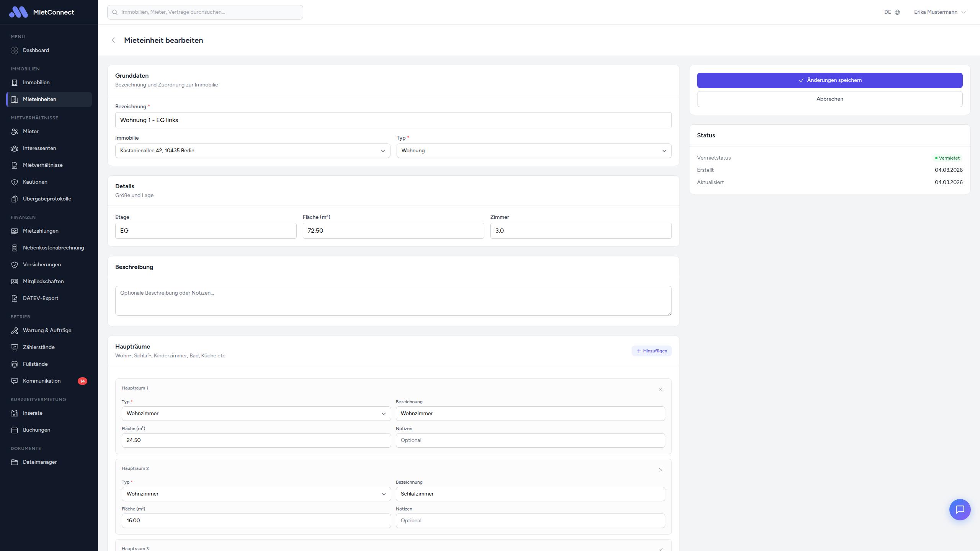
Task: Go to Zählerstände in the sidebar
Action: point(38,347)
